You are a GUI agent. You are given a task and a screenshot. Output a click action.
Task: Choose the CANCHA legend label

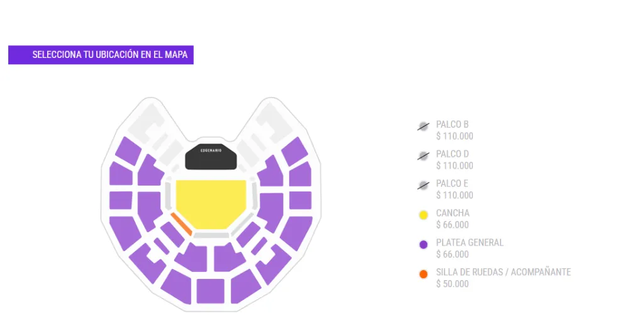point(452,213)
